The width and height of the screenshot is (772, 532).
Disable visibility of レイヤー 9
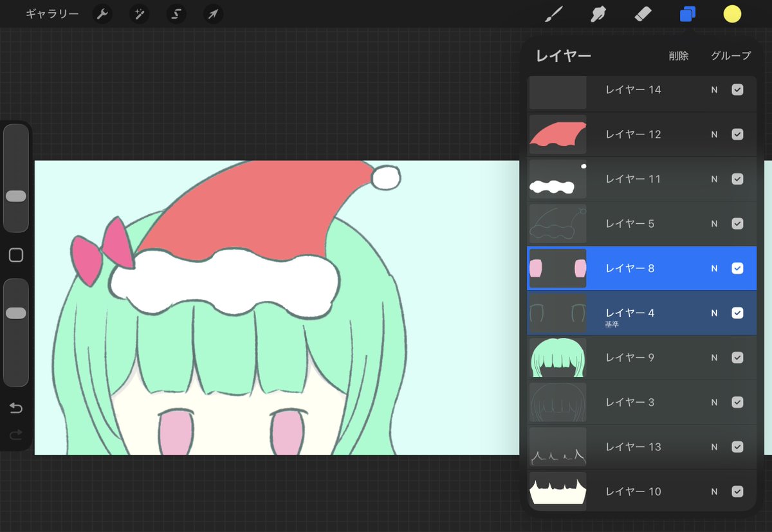[737, 358]
